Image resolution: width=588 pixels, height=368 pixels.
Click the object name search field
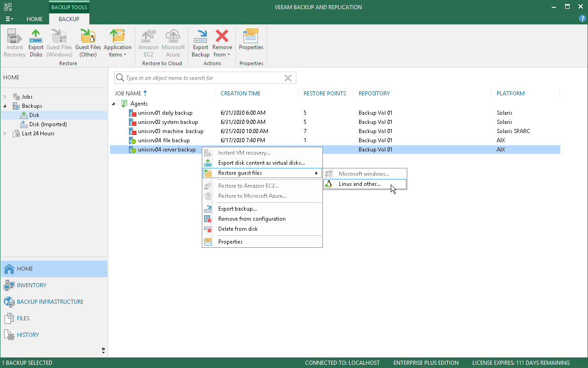click(202, 78)
